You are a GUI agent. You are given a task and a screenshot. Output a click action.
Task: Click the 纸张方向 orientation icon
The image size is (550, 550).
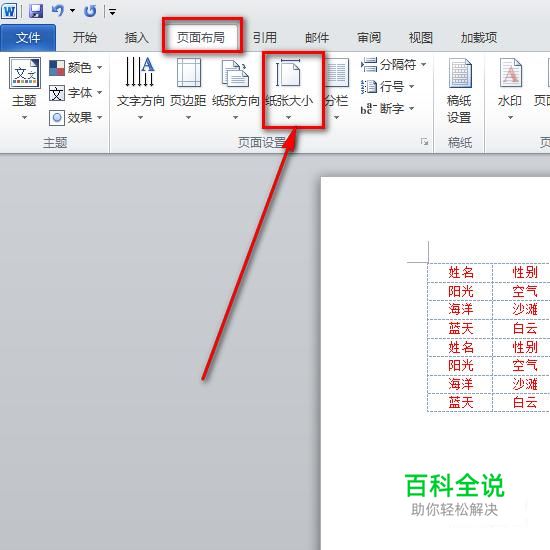236,73
